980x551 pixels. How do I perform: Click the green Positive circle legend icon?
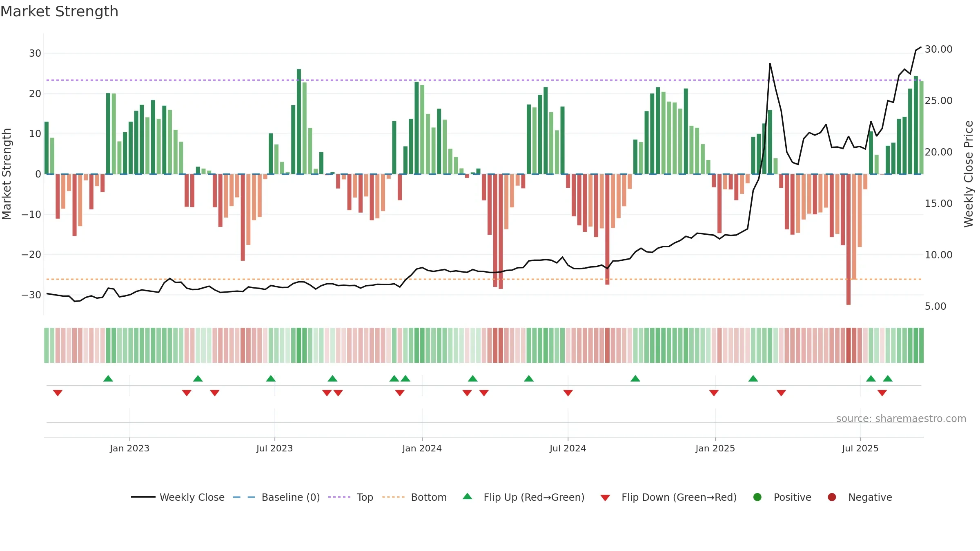(x=757, y=497)
